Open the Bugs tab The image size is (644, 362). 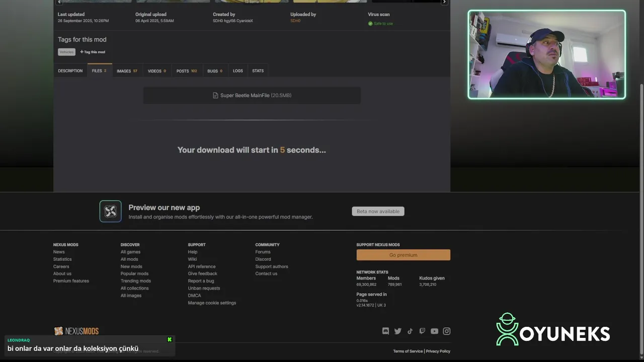[215, 71]
